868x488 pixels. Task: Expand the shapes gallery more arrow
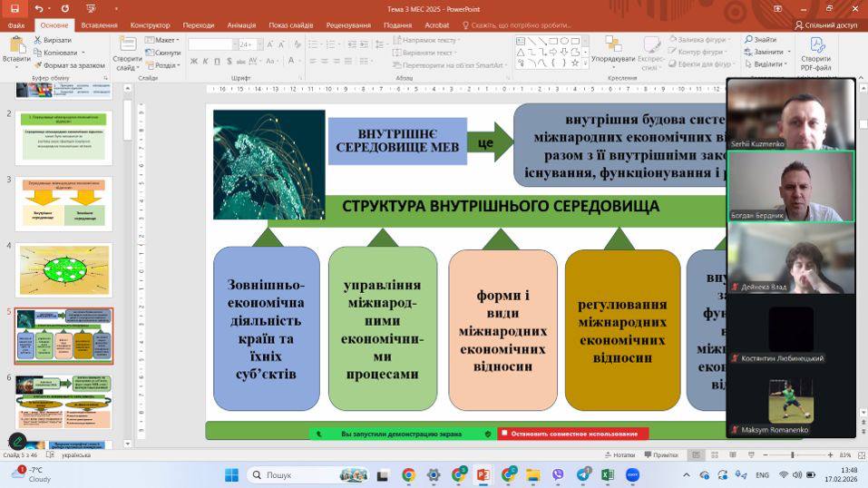pyautogui.click(x=585, y=64)
